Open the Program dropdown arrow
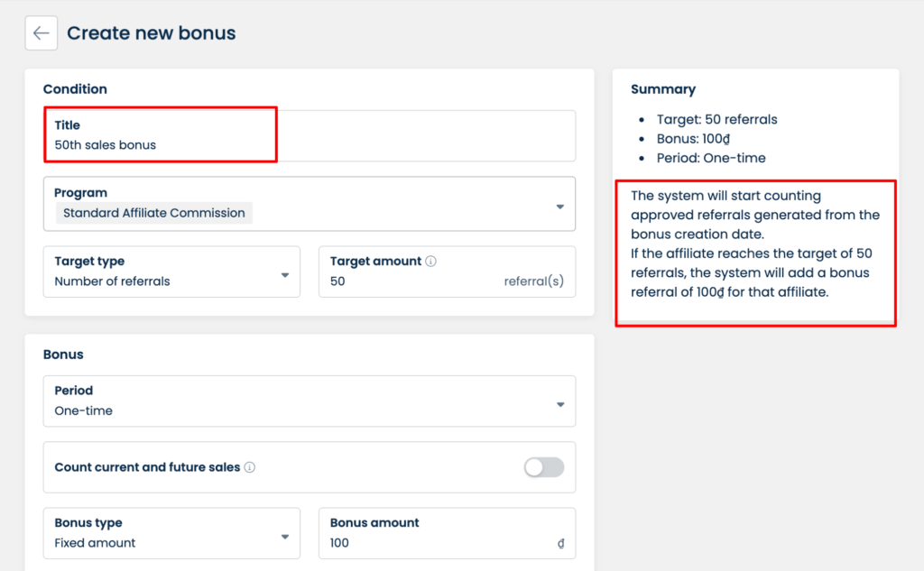The height and width of the screenshot is (571, 924). tap(559, 207)
